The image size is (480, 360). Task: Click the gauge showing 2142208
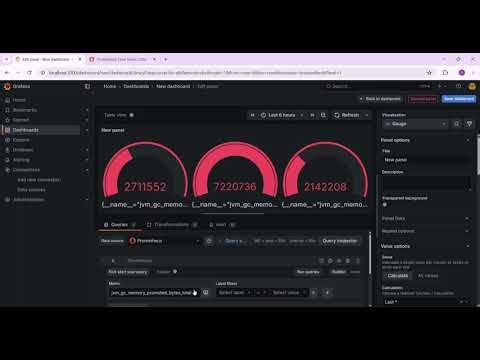[325, 174]
